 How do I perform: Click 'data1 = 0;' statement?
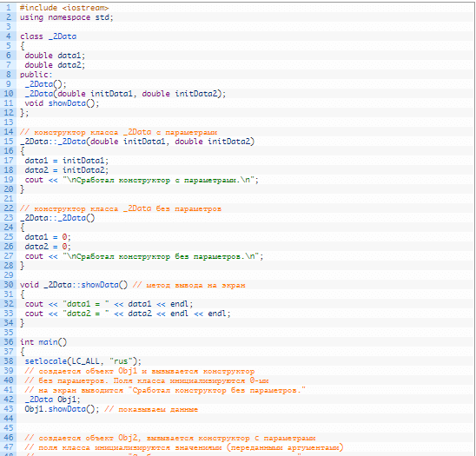pos(48,237)
